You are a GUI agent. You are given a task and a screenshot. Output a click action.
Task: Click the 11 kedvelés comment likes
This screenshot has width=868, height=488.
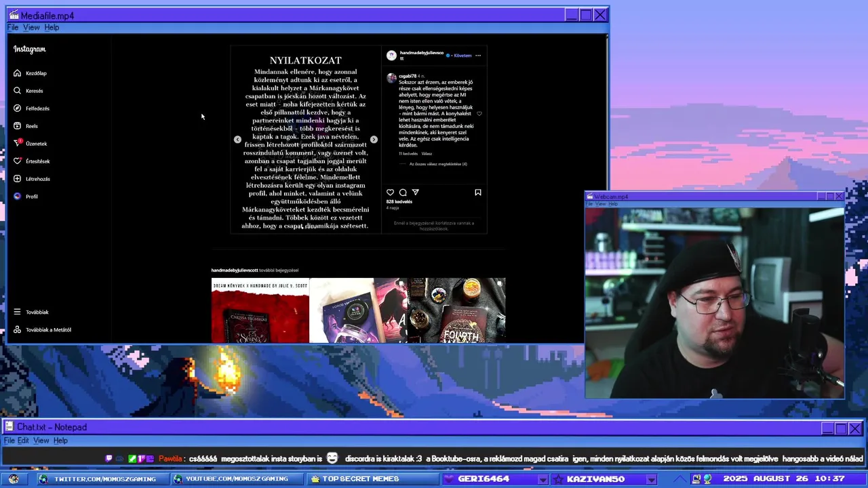tap(408, 154)
